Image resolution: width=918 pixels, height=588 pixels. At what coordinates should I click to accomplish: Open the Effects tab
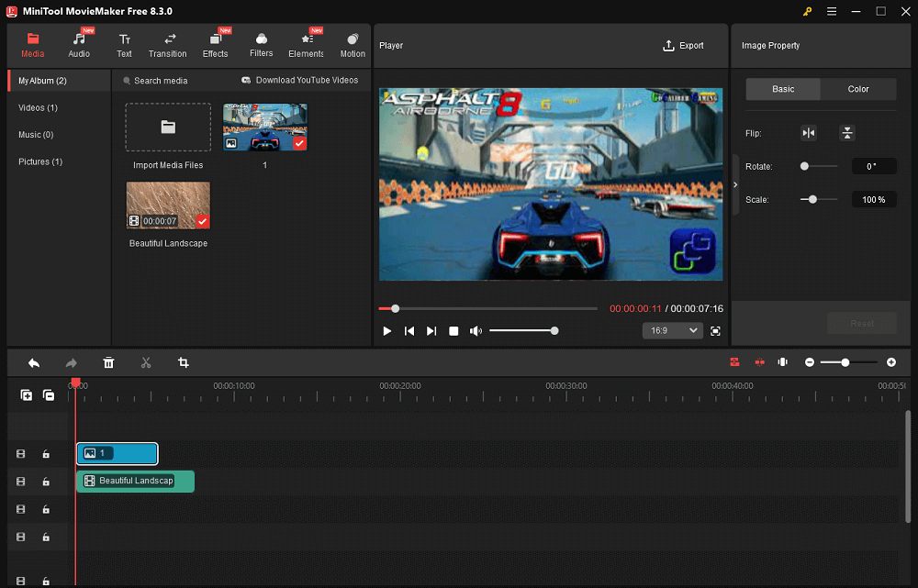[x=216, y=45]
